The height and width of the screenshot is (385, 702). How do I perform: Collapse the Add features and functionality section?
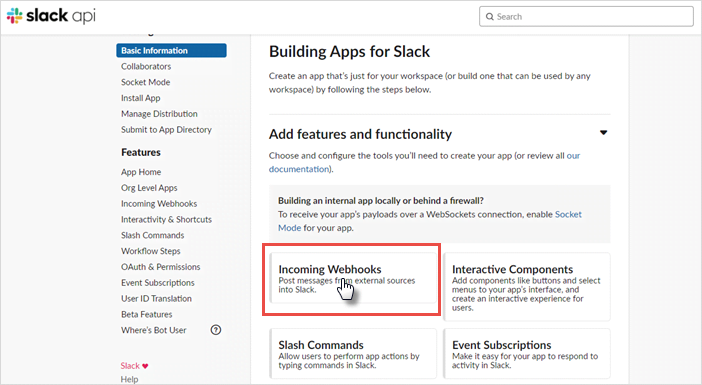[604, 133]
